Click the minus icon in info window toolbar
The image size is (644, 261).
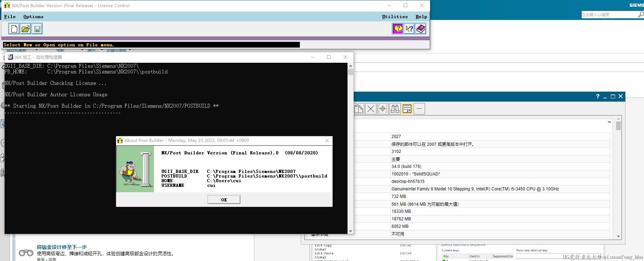[419, 109]
